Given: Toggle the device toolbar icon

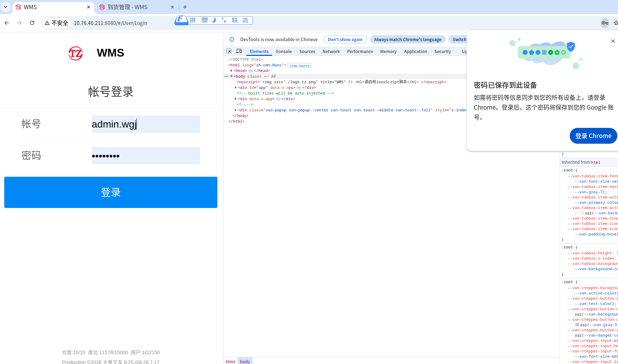Looking at the screenshot, I should 239,51.
